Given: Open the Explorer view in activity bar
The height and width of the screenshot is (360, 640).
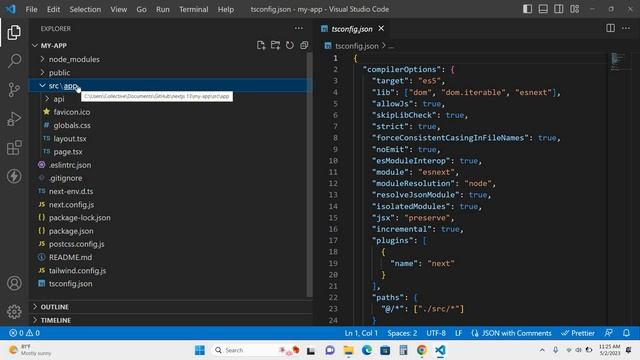Looking at the screenshot, I should coord(14,32).
